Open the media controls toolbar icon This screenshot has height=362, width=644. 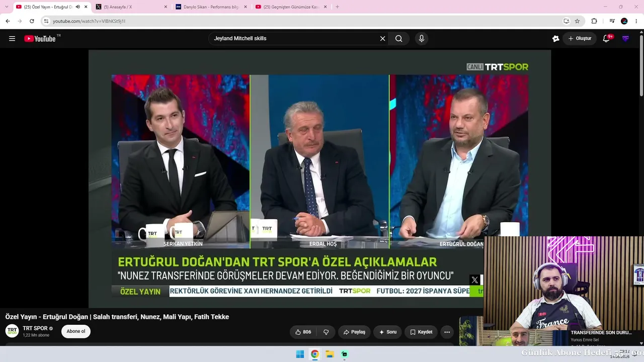coord(612,21)
